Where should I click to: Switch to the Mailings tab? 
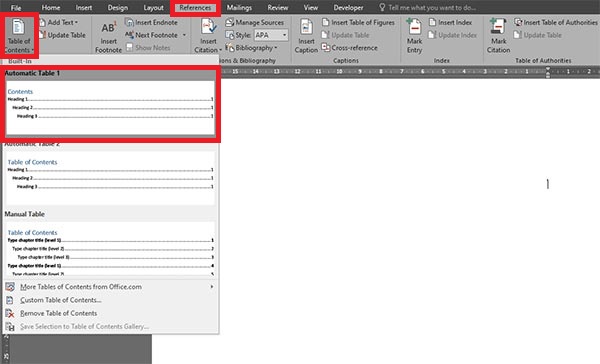tap(239, 8)
